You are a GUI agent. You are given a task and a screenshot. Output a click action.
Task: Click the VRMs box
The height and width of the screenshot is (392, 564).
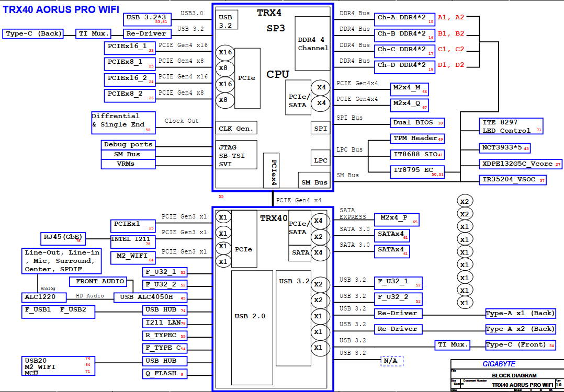tap(128, 164)
